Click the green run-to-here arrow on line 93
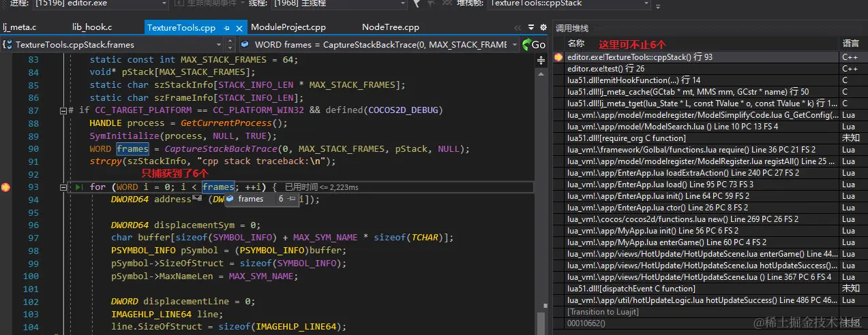This screenshot has width=868, height=335. (x=79, y=187)
